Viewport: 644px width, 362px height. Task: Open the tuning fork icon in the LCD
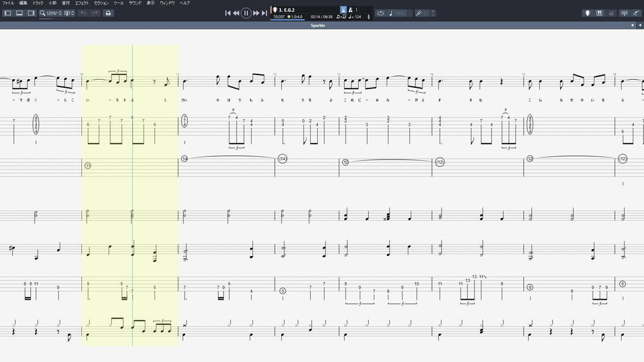(368, 17)
